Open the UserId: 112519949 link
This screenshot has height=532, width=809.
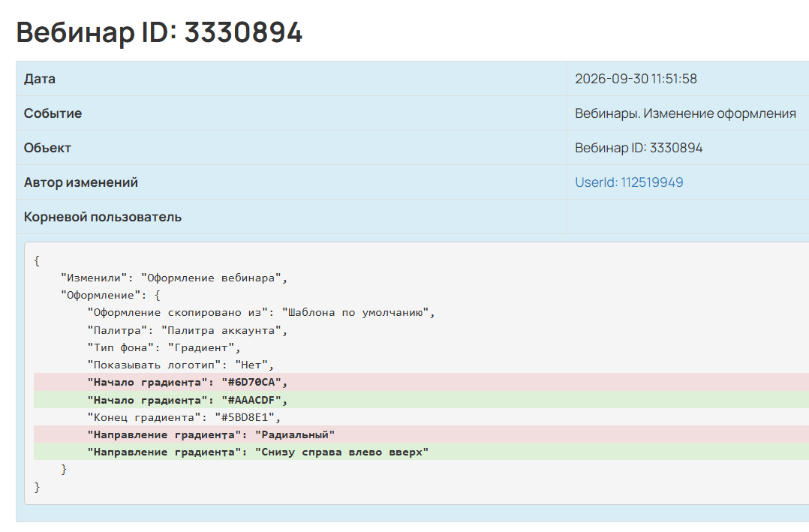[x=629, y=182]
